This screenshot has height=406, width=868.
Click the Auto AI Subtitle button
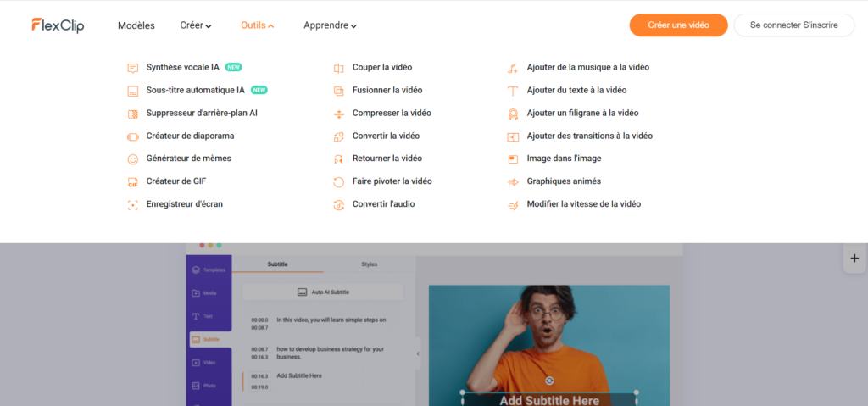point(323,292)
